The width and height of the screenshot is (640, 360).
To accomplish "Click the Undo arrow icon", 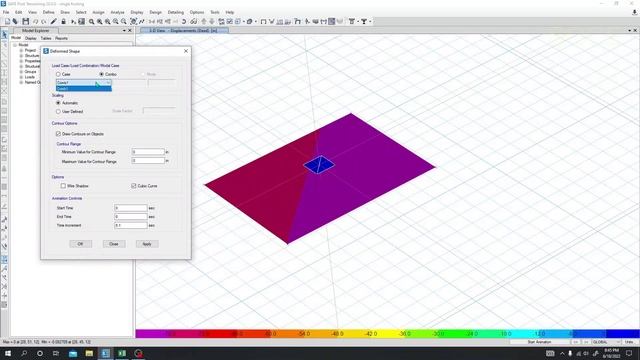I will (x=36, y=21).
